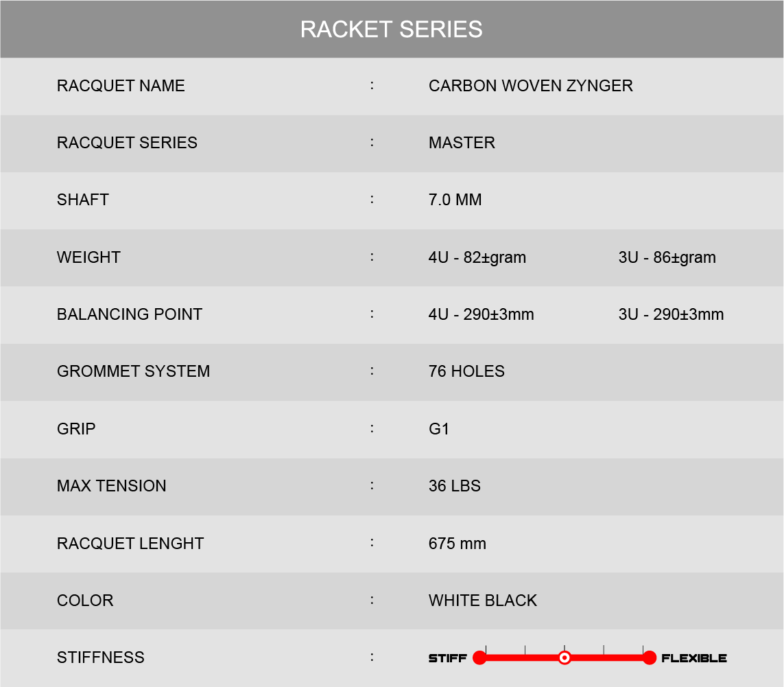The image size is (784, 687).
Task: Click the red dot at the FLEXIBLE end
Action: pyautogui.click(x=650, y=658)
